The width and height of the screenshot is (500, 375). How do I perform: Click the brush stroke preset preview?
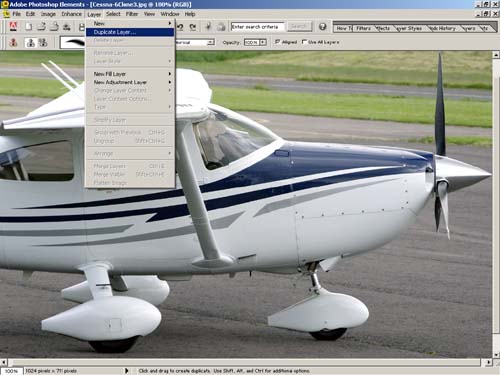tap(73, 42)
